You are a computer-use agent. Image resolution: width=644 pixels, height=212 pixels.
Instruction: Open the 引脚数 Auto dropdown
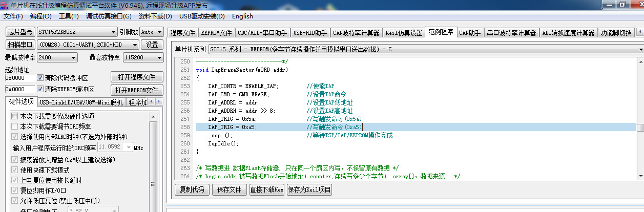152,32
